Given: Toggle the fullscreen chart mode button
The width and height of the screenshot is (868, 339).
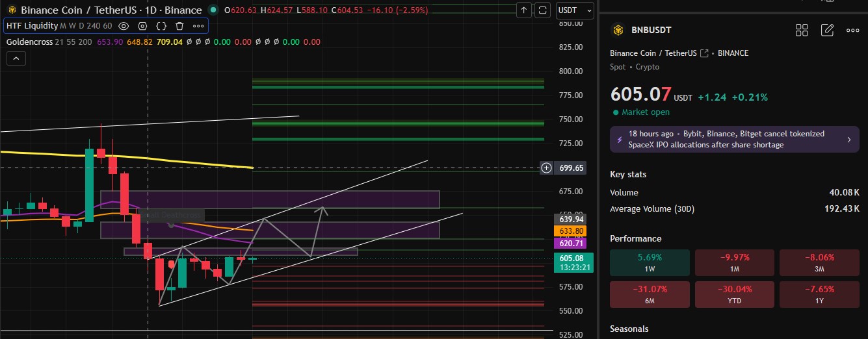Looking at the screenshot, I should click(x=543, y=10).
